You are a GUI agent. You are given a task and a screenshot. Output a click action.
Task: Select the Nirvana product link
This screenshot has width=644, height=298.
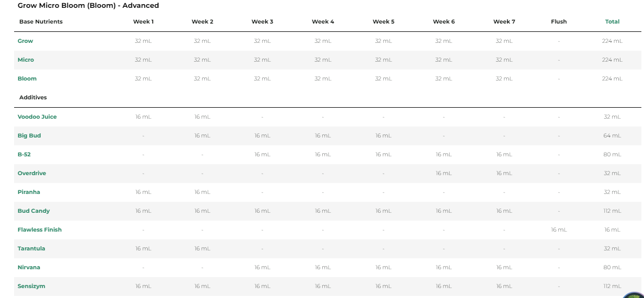29,267
